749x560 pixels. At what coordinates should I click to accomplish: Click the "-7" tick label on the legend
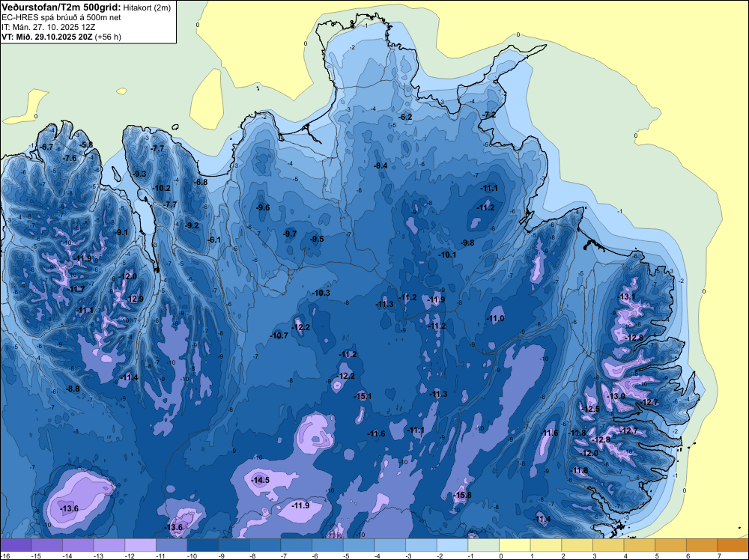pos(284,556)
